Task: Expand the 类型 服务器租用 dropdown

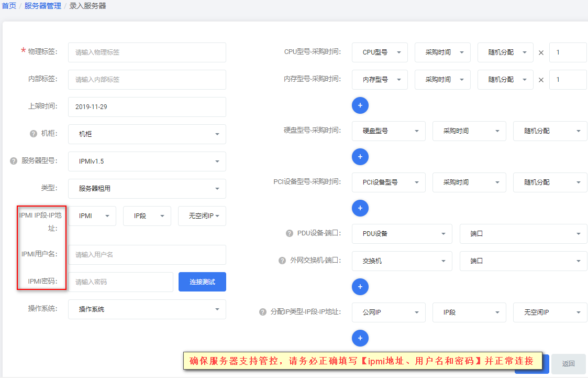Action: (147, 188)
